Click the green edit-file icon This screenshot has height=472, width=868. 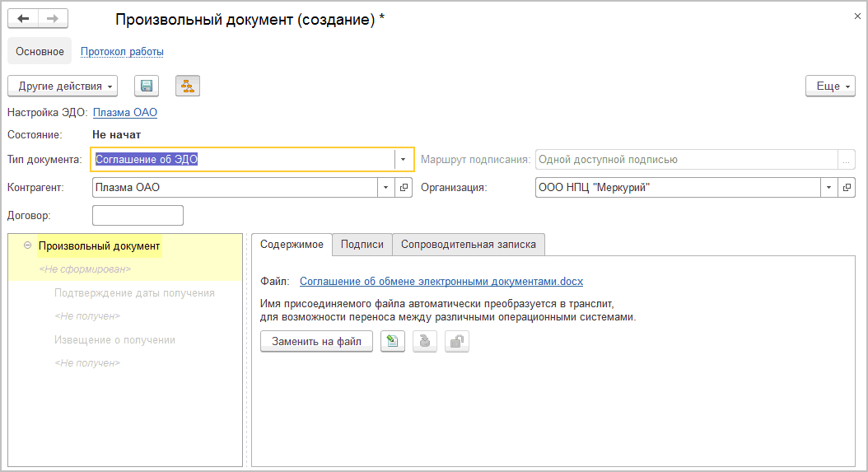click(393, 342)
